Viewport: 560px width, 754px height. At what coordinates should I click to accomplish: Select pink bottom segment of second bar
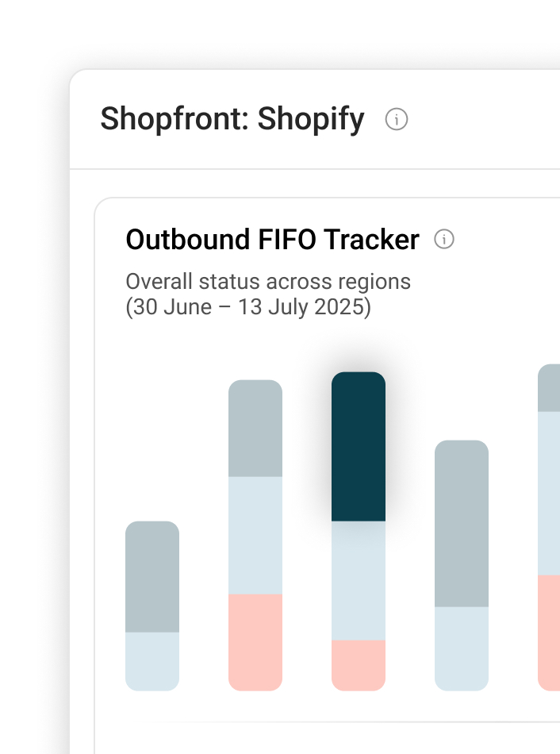255,641
